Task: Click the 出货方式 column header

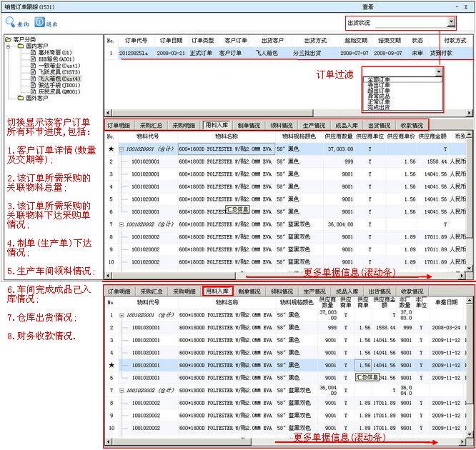Action: pyautogui.click(x=315, y=41)
